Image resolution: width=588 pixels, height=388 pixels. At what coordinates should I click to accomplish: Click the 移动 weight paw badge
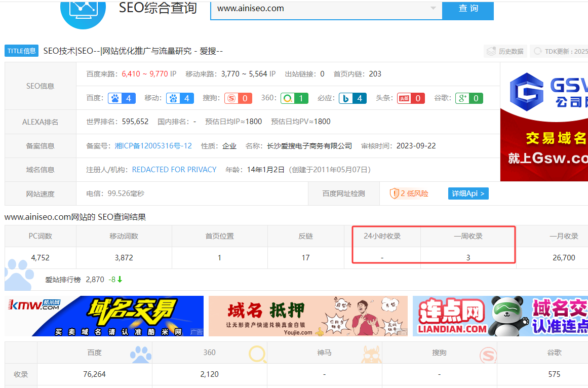point(180,98)
